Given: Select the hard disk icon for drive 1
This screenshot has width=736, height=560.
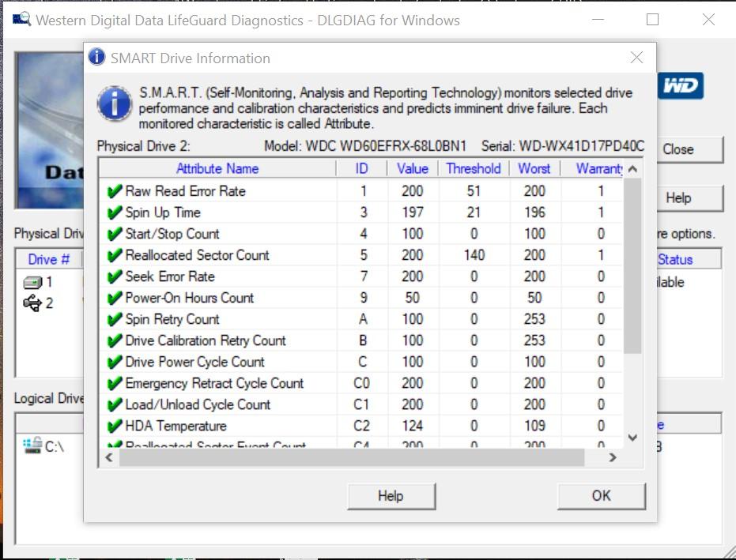Looking at the screenshot, I should (32, 282).
